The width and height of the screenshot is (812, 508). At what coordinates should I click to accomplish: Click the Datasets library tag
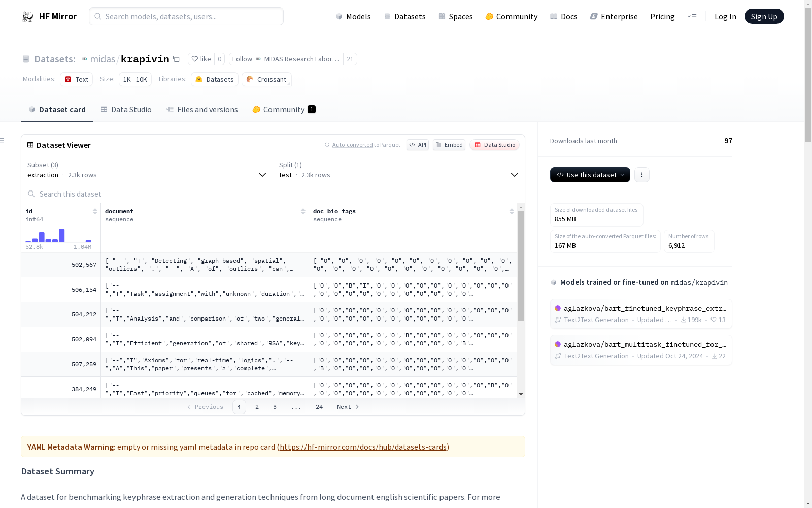[215, 79]
